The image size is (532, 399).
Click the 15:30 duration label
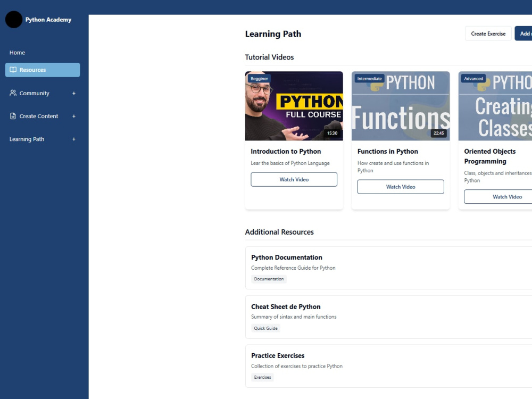click(332, 133)
